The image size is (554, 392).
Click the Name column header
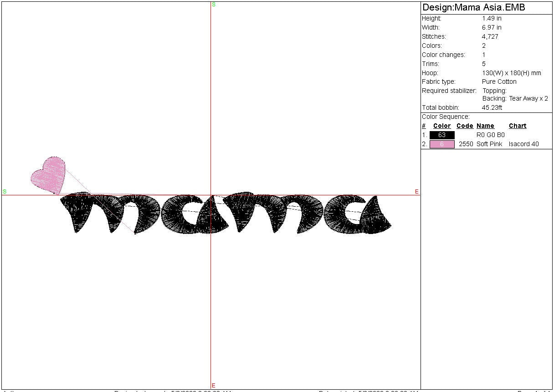coord(485,126)
